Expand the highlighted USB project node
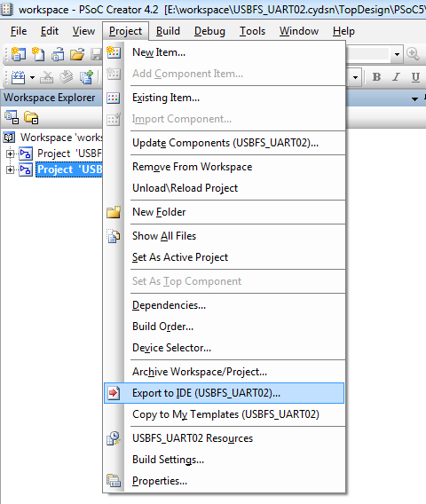This screenshot has height=504, width=426. tap(10, 169)
